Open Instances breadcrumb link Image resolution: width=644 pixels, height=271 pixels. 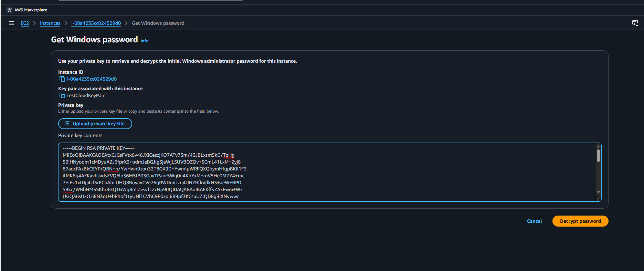(x=50, y=23)
